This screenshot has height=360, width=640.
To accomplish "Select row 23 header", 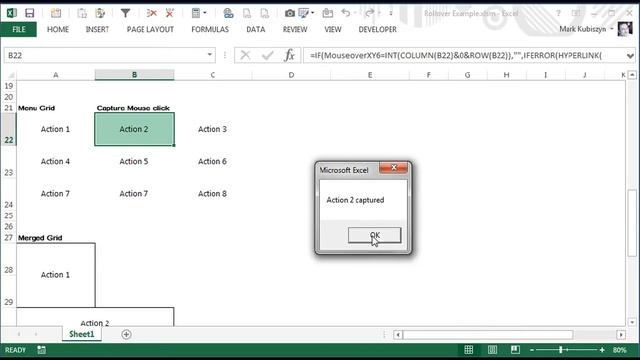I will tap(9, 162).
